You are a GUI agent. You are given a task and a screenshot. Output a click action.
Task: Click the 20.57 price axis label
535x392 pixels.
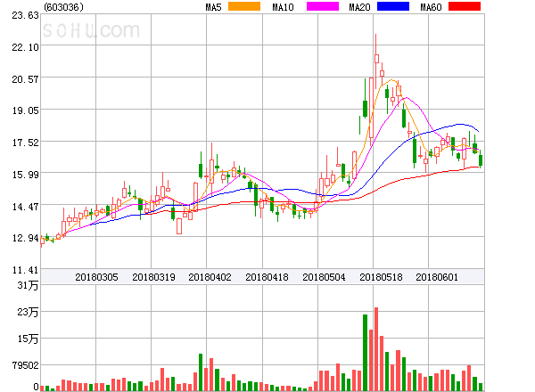(x=26, y=80)
